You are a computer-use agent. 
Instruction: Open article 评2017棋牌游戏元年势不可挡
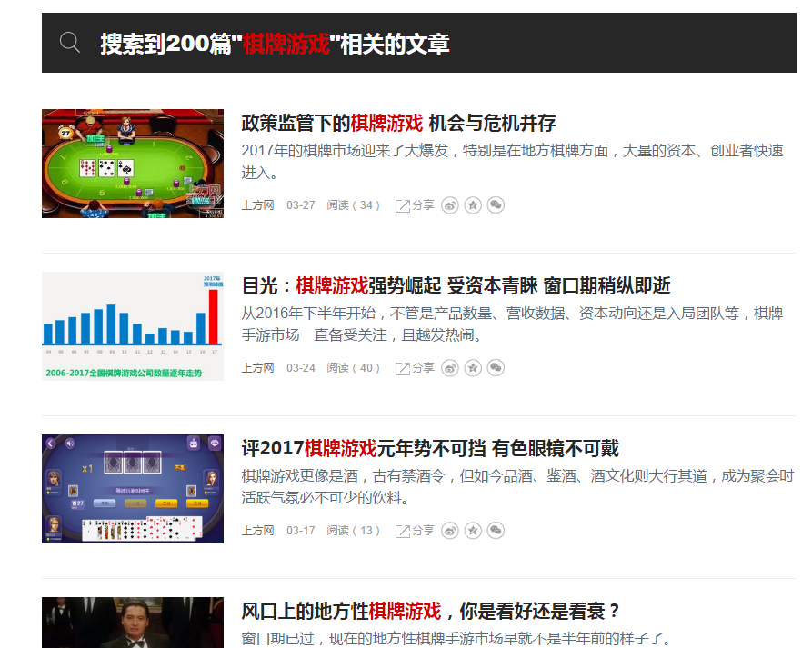point(429,449)
